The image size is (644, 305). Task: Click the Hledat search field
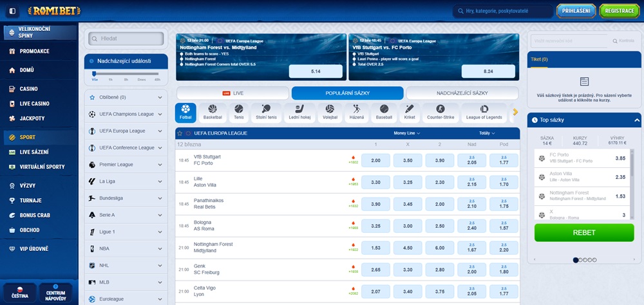(126, 39)
